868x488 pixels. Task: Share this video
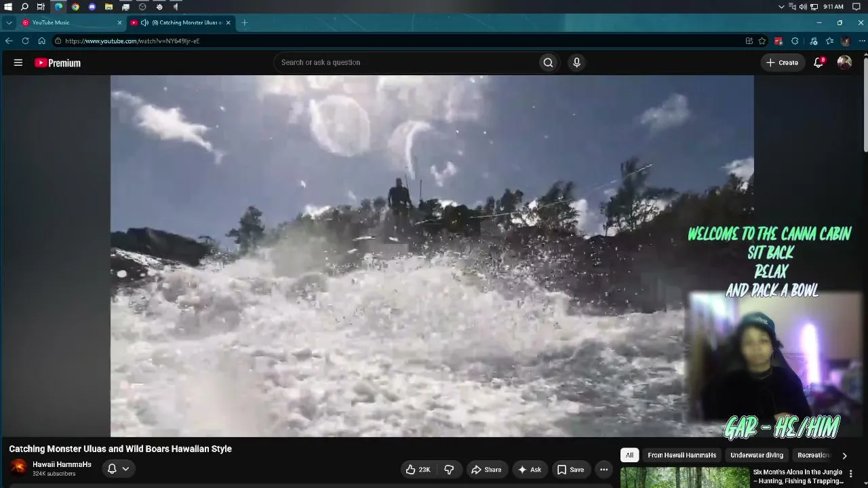tap(486, 469)
